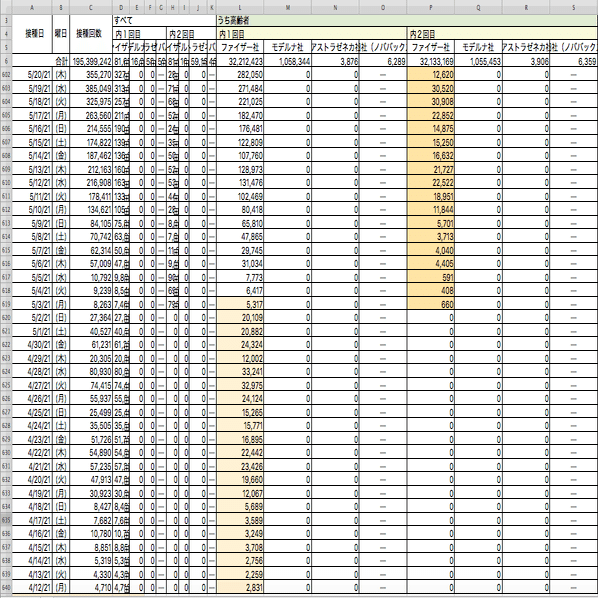This screenshot has height=598, width=598.
Task: Click the 曜日 header cell
Action: (x=61, y=34)
